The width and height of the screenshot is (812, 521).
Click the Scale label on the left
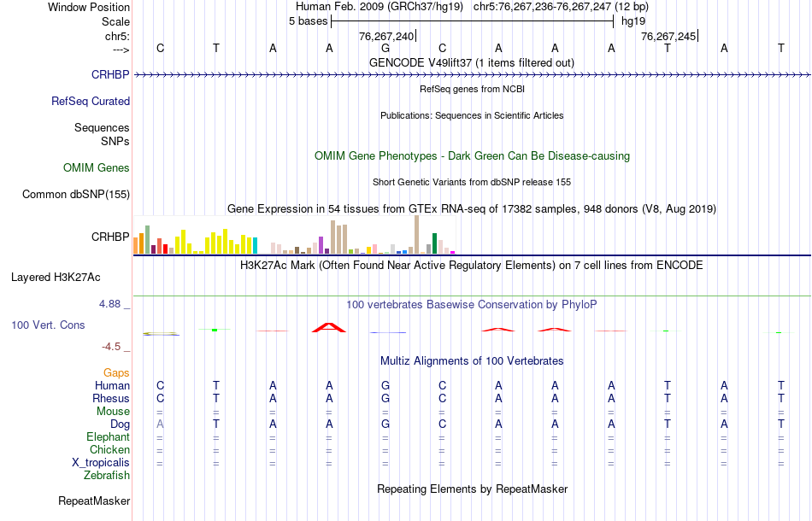[115, 21]
